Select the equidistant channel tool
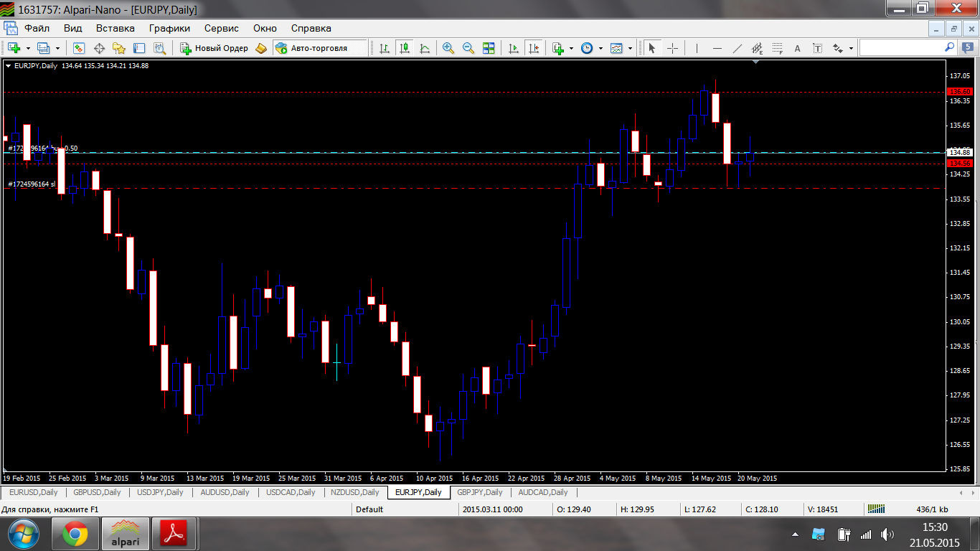 click(x=757, y=48)
